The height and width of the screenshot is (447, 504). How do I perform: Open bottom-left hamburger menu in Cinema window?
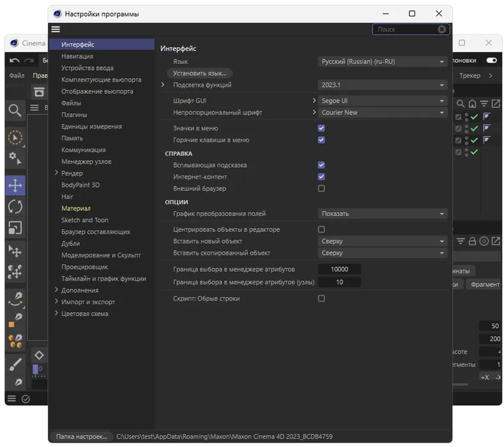(x=11, y=399)
